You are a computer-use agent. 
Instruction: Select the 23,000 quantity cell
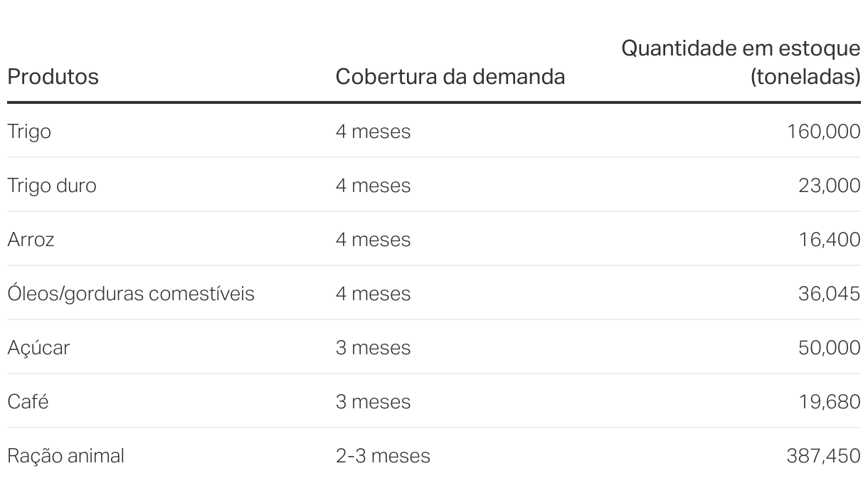pyautogui.click(x=830, y=186)
